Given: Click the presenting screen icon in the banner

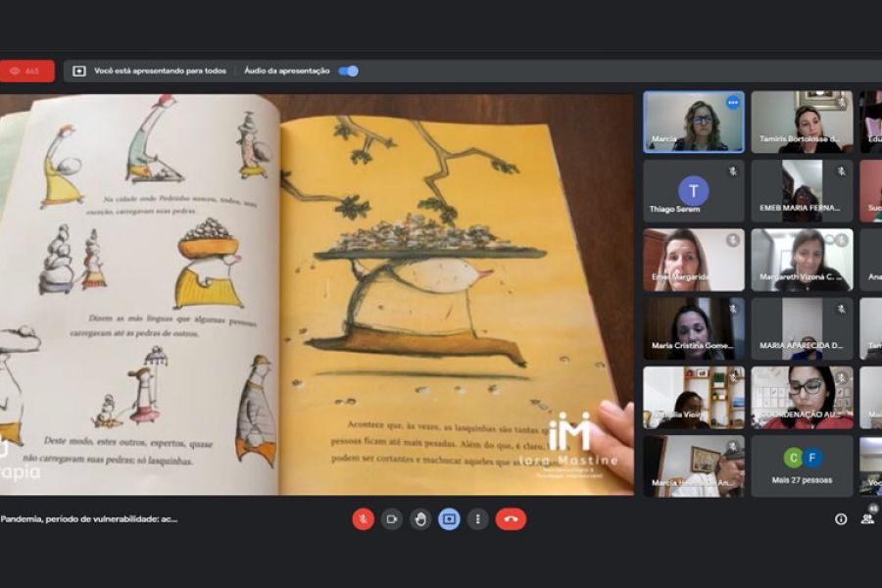Looking at the screenshot, I should (x=79, y=71).
